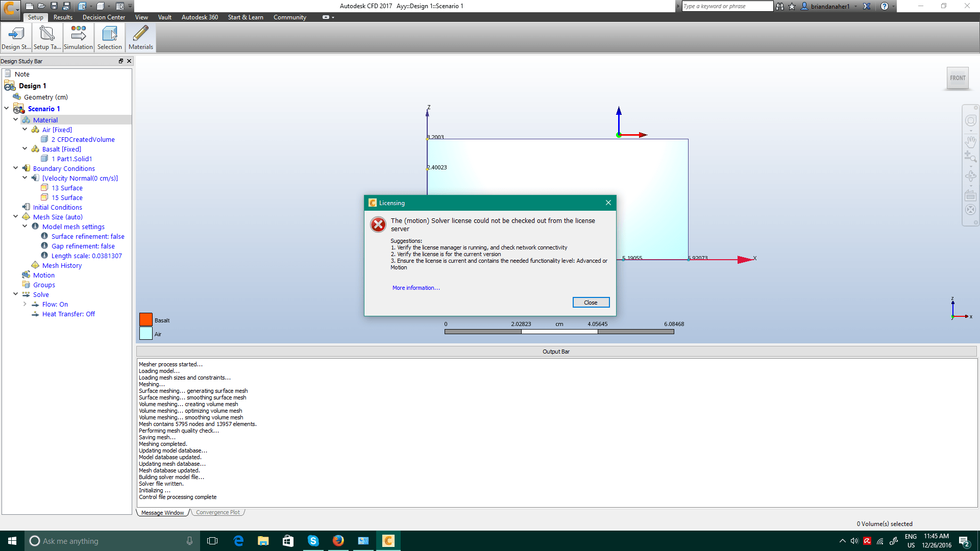
Task: Open the Materials ribbon tool
Action: (x=140, y=38)
